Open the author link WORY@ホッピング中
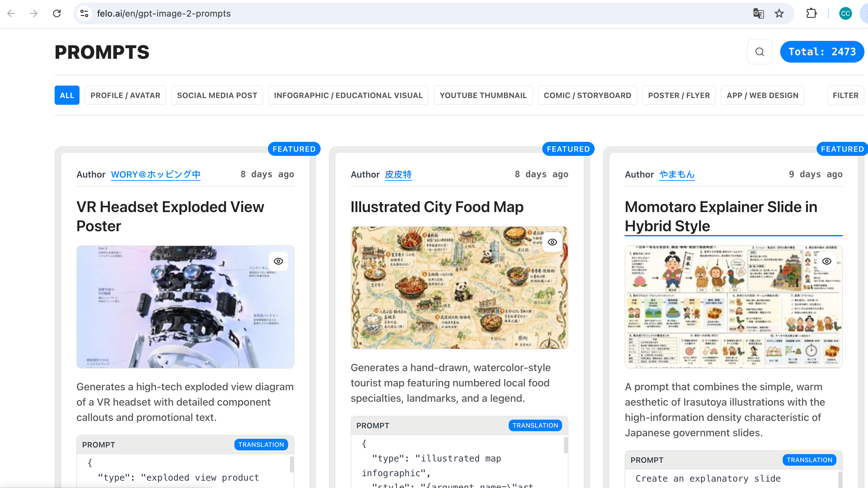 click(x=155, y=174)
